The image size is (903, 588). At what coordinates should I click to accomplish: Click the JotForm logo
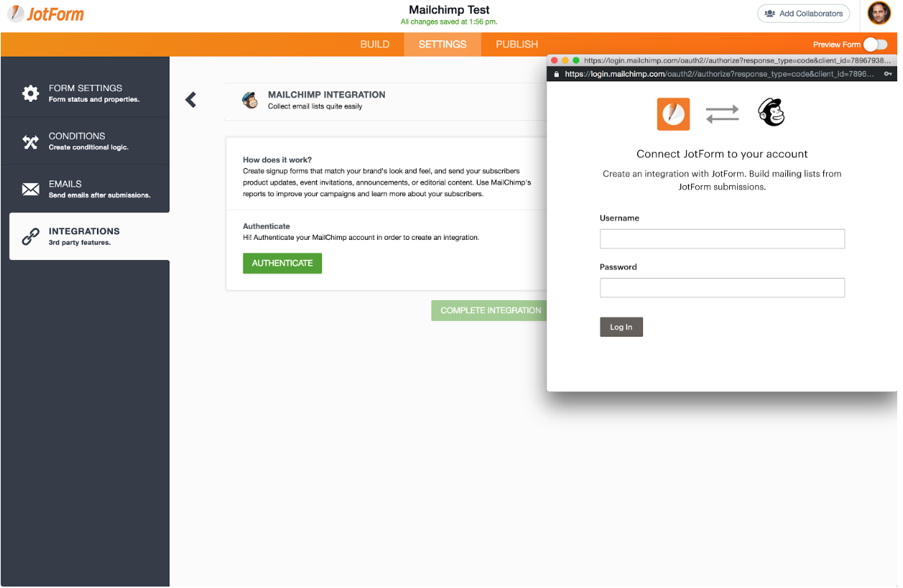tap(46, 14)
